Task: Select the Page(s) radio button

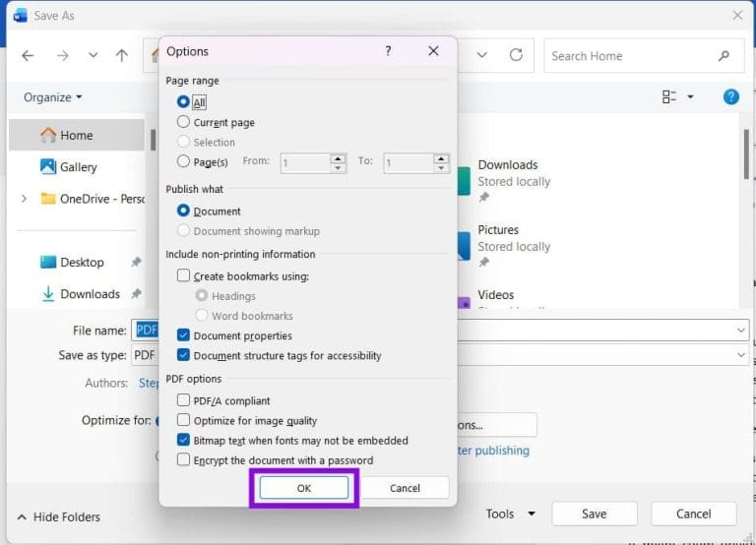Action: [x=183, y=161]
